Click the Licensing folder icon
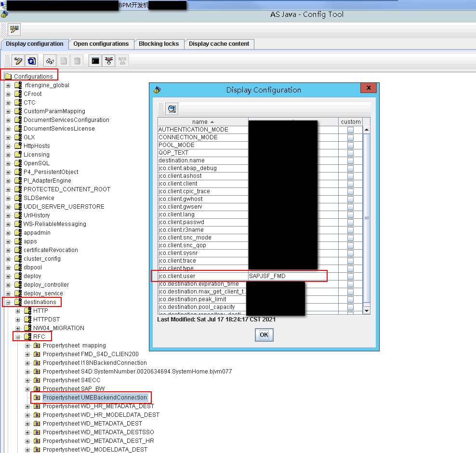Screen dimensions: 476x453 pyautogui.click(x=18, y=155)
